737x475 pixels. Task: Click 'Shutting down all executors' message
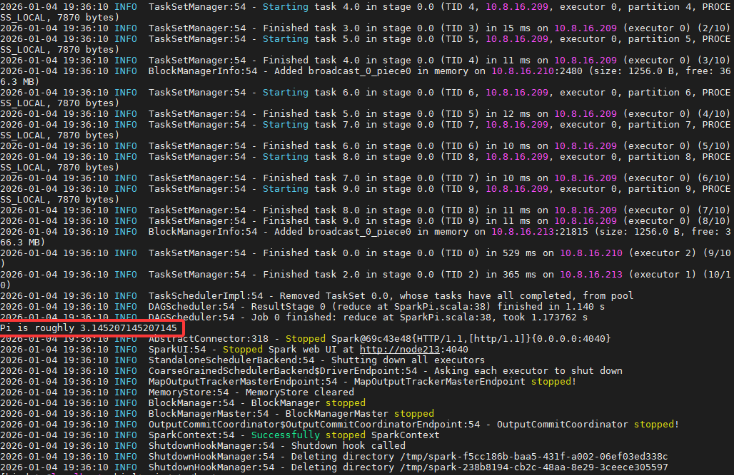[x=408, y=360]
